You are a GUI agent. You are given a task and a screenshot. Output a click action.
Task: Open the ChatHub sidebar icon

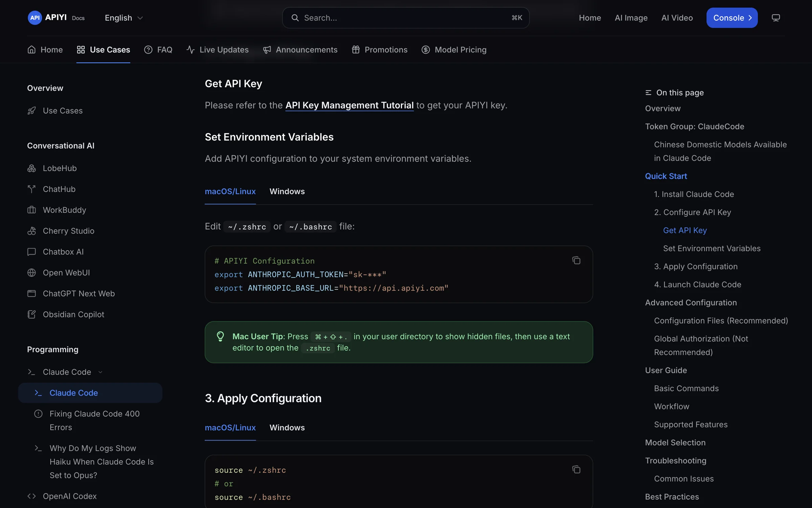[31, 189]
